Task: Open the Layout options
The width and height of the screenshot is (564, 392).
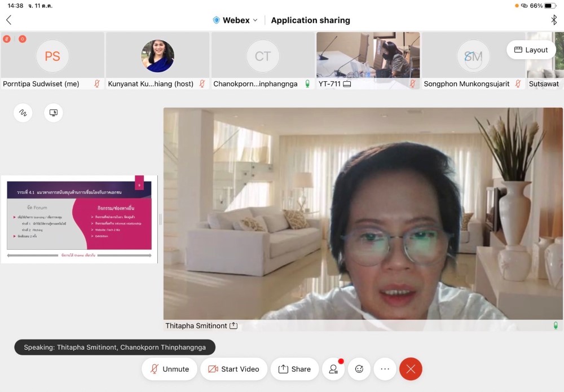Action: tap(531, 50)
